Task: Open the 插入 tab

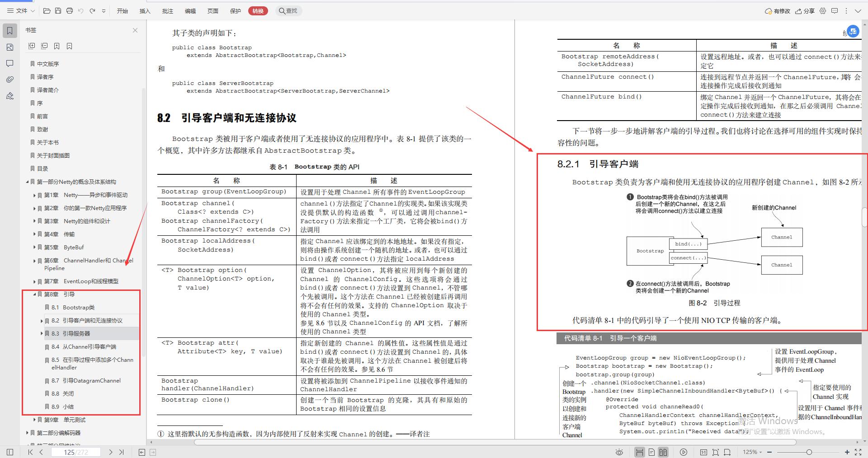Action: pos(145,11)
